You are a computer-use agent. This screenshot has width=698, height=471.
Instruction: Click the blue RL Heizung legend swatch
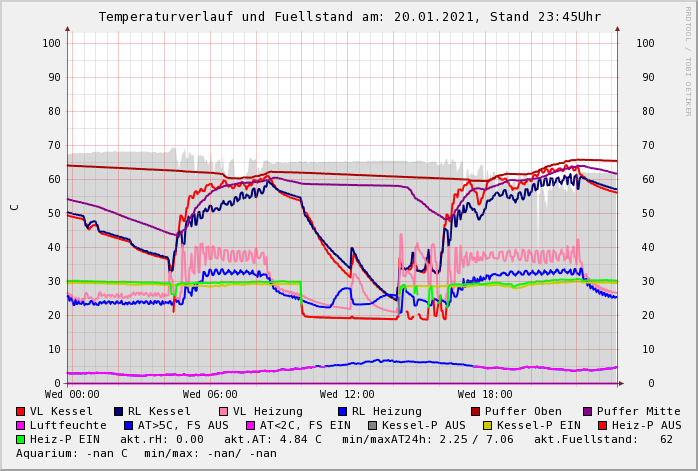(x=342, y=412)
